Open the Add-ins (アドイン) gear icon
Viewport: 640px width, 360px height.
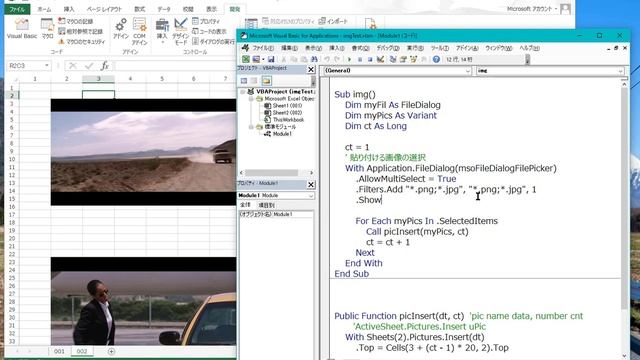[x=121, y=29]
